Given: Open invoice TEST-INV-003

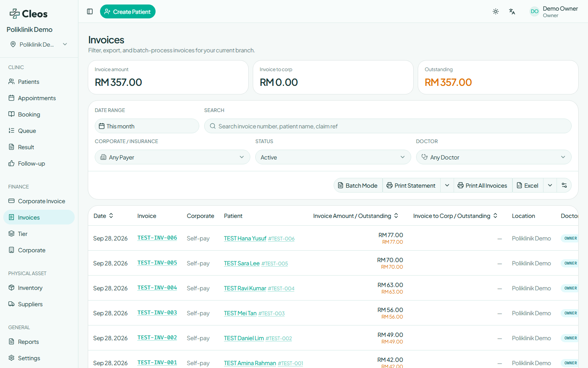Looking at the screenshot, I should pos(157,313).
